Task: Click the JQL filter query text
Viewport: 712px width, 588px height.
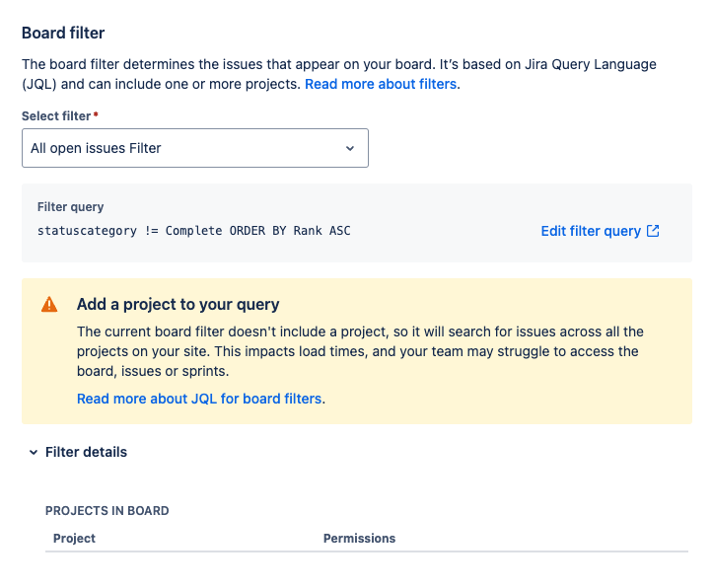Action: point(193,231)
